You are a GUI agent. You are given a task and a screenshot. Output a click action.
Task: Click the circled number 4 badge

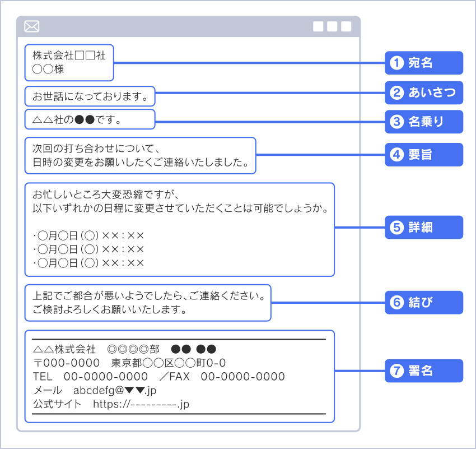click(x=396, y=155)
